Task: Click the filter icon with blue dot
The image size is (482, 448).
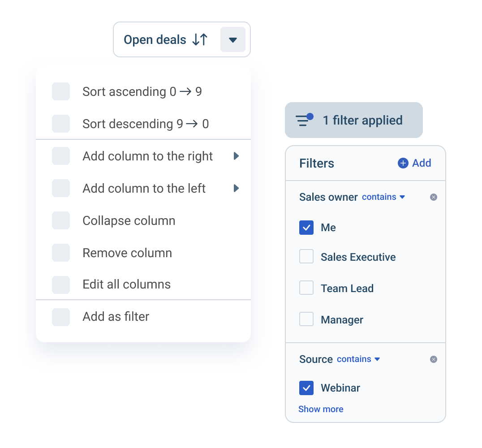Action: coord(304,120)
